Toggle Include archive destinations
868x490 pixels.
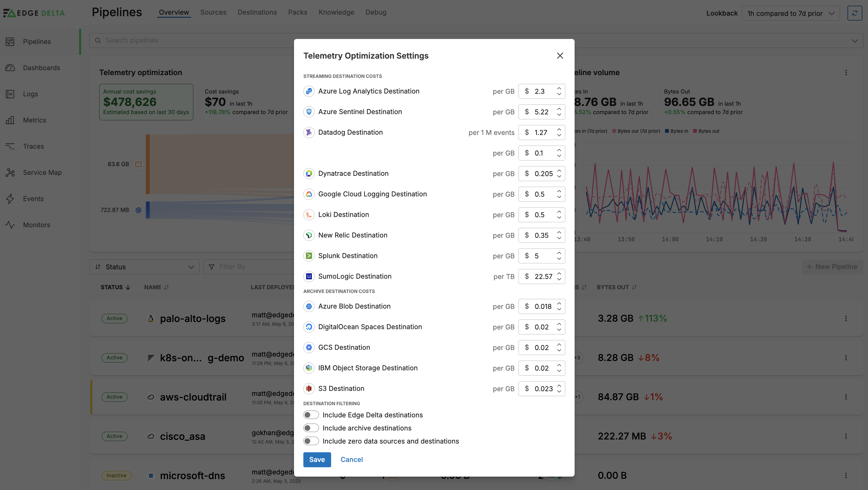pyautogui.click(x=311, y=428)
